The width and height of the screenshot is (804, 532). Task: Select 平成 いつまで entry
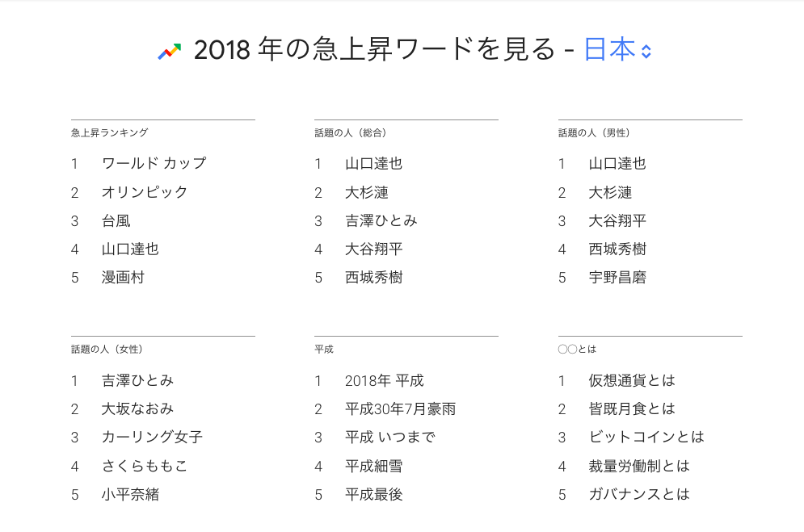click(x=390, y=437)
